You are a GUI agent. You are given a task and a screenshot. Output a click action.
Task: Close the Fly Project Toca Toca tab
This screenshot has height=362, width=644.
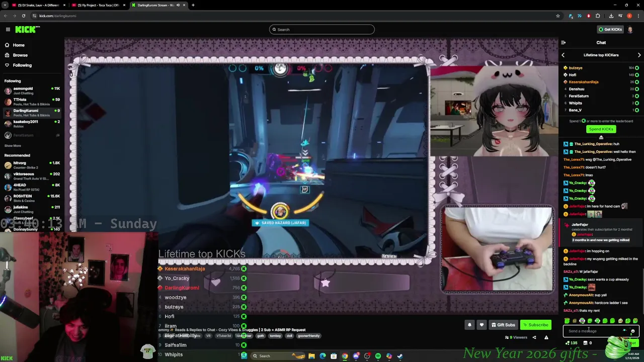[x=124, y=5]
